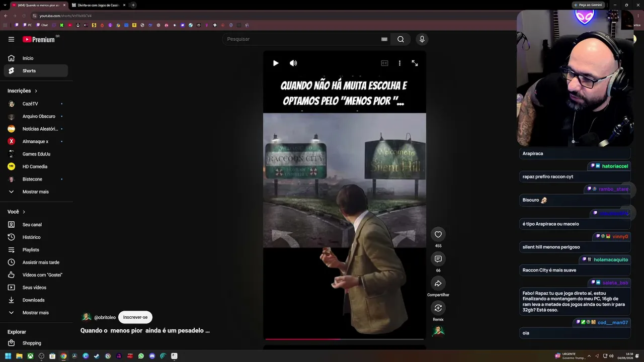Open the Games EduUu channel

[x=36, y=154]
